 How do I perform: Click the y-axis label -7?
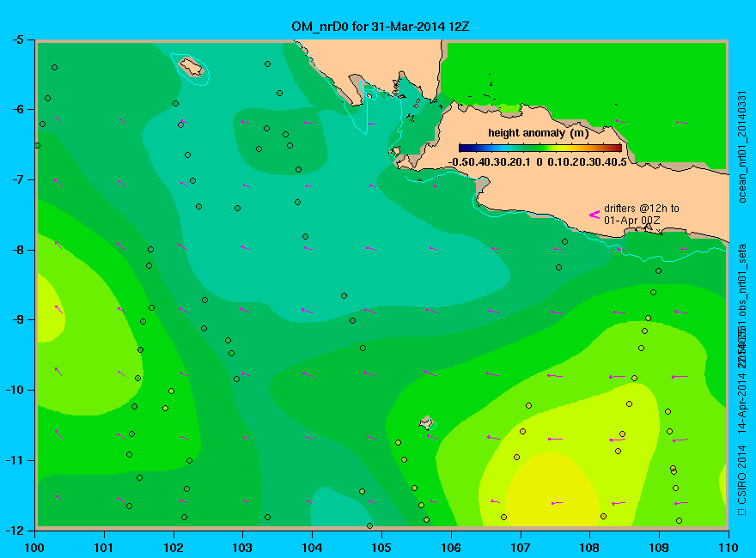17,179
